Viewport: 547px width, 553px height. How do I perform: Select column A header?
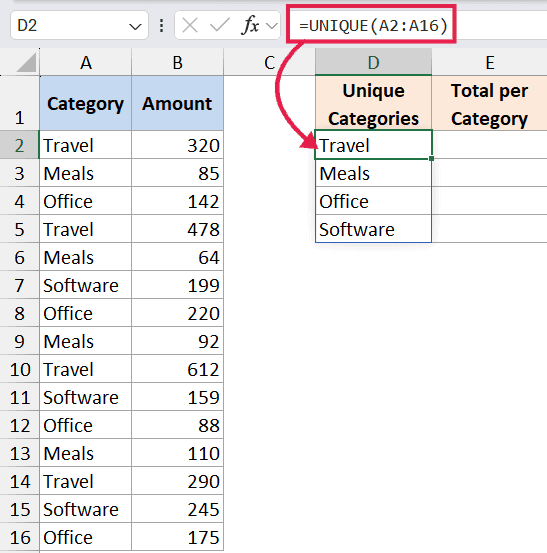click(x=86, y=62)
